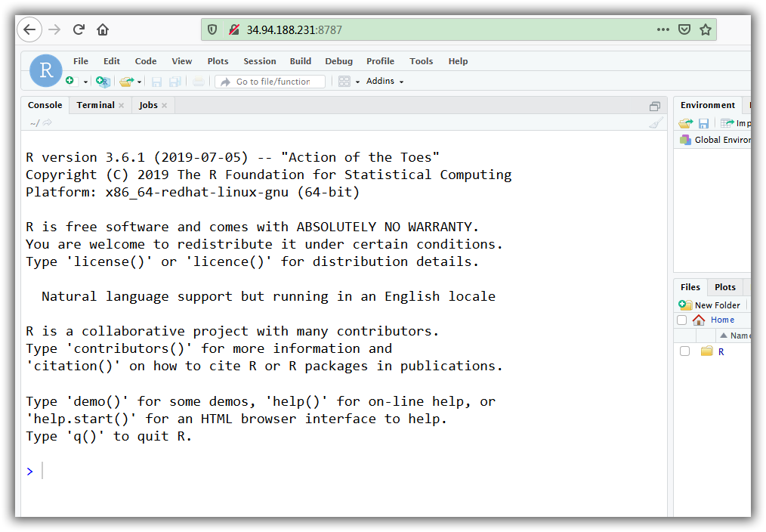Click the Import Dataset button
This screenshot has height=532, width=766.
(736, 123)
